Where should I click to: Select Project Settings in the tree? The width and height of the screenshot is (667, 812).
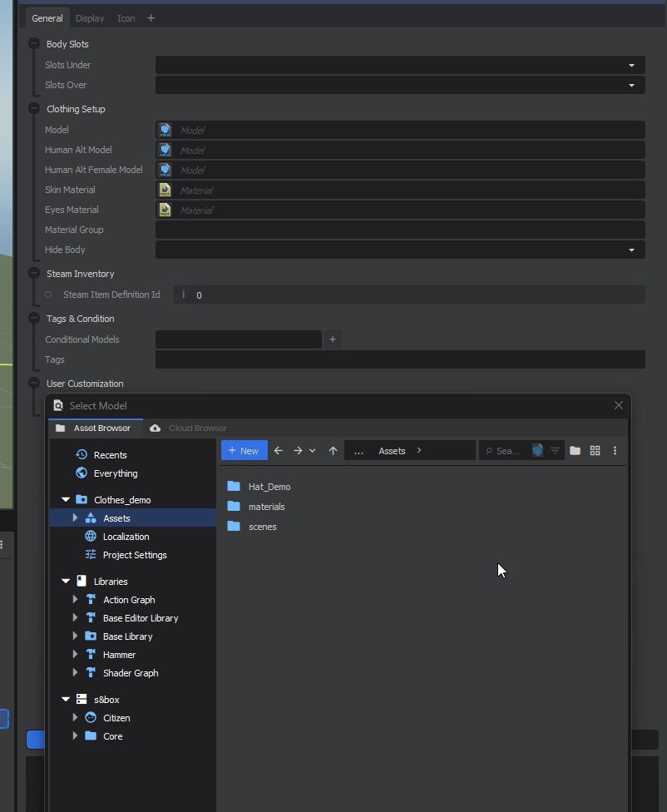pos(134,555)
